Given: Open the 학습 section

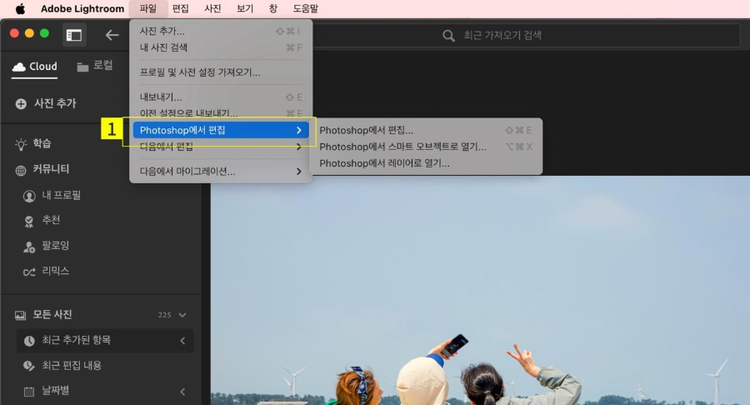Looking at the screenshot, I should [x=42, y=143].
